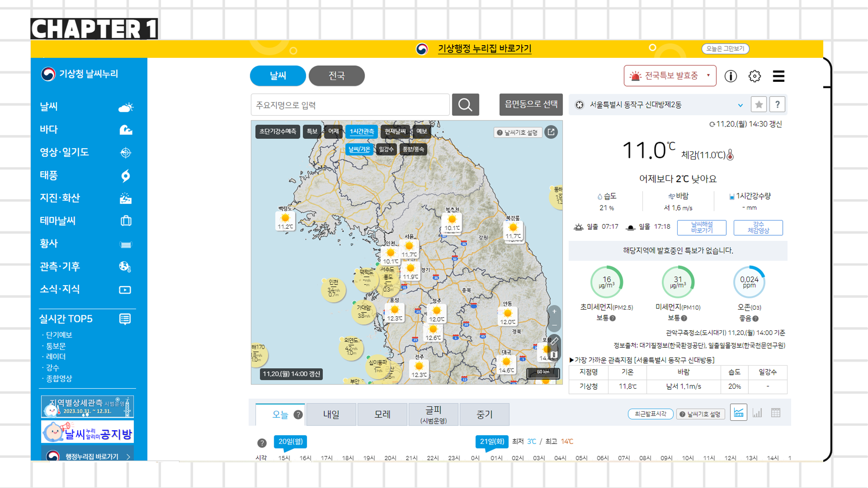868x488 pixels.
Task: Select the 글피 forecast tab
Action: click(433, 415)
